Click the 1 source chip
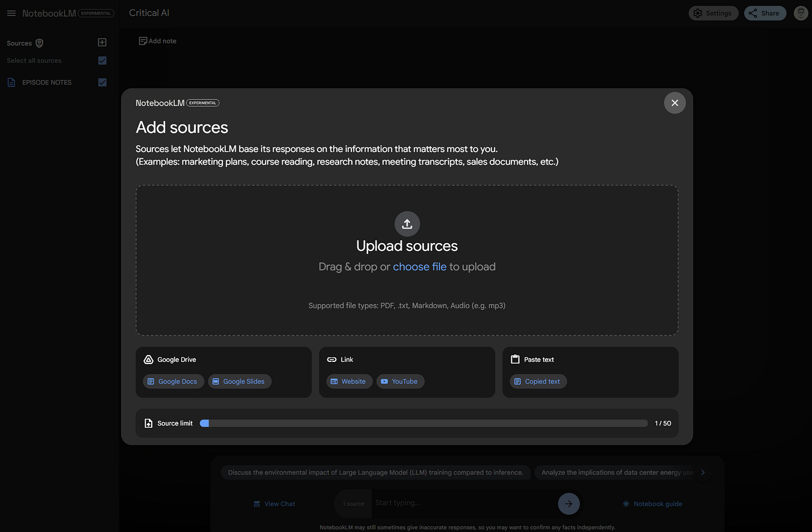This screenshot has width=812, height=532. point(354,504)
